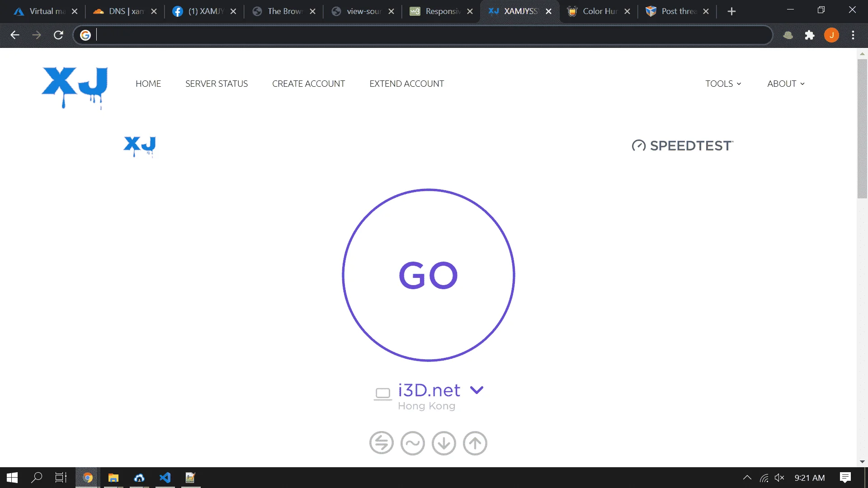Open CREATE ACCOUNT page
868x488 pixels.
point(308,84)
